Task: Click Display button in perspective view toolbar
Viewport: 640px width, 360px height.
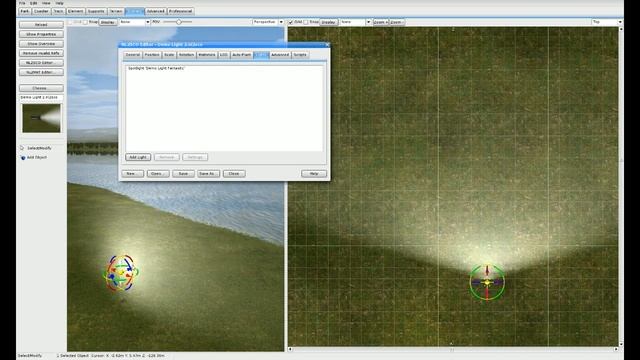Action: 108,22
